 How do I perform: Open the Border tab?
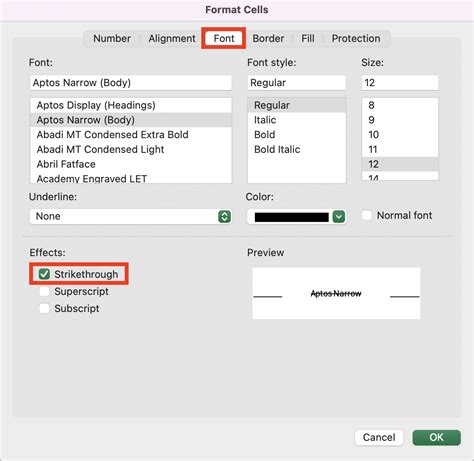(268, 39)
